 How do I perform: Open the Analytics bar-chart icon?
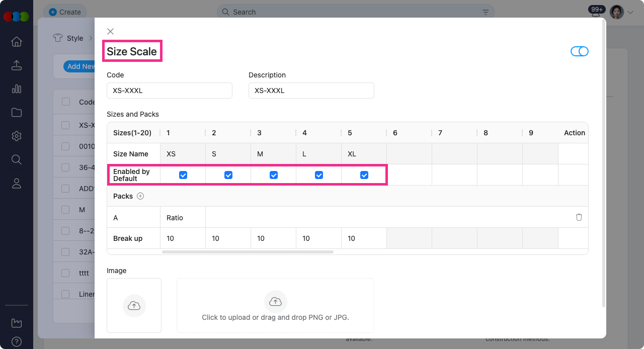click(x=17, y=89)
